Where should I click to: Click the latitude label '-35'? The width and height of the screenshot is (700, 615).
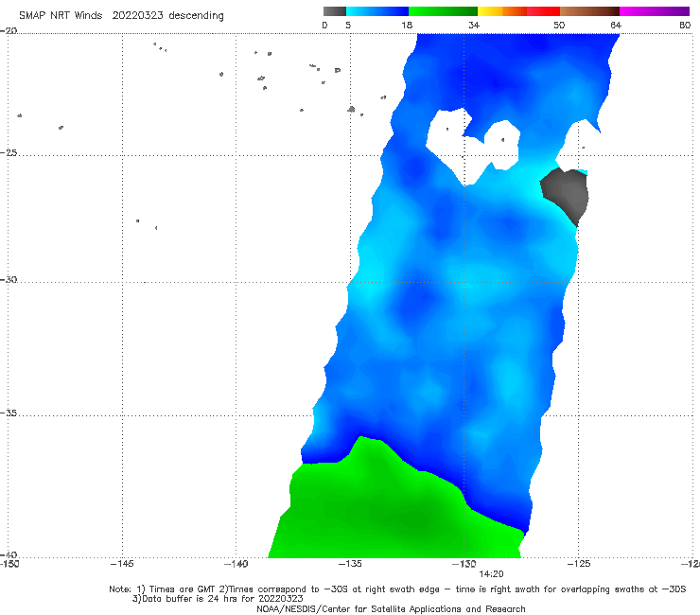tap(9, 413)
